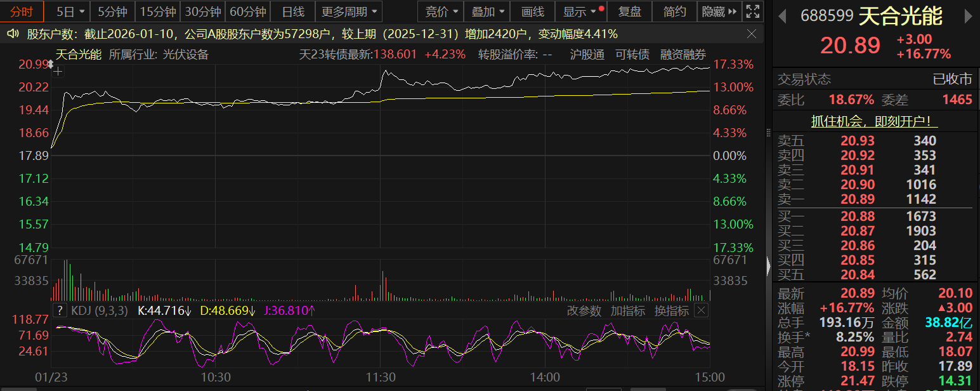Click 换指标 to switch indicator

coord(672,310)
